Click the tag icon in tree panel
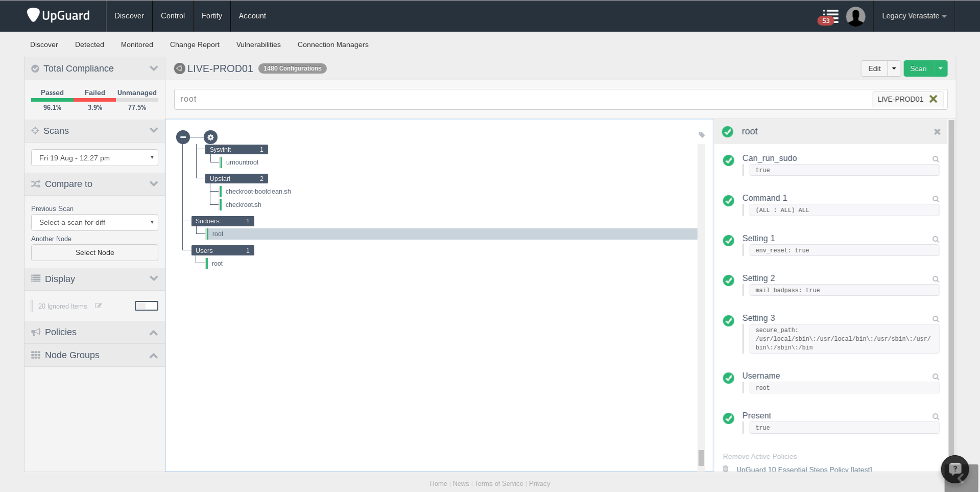The image size is (980, 492). click(702, 135)
